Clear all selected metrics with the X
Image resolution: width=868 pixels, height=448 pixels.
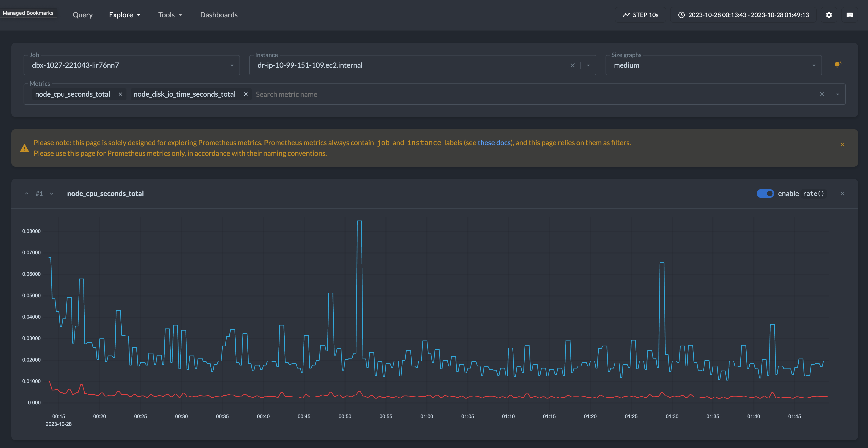click(822, 94)
